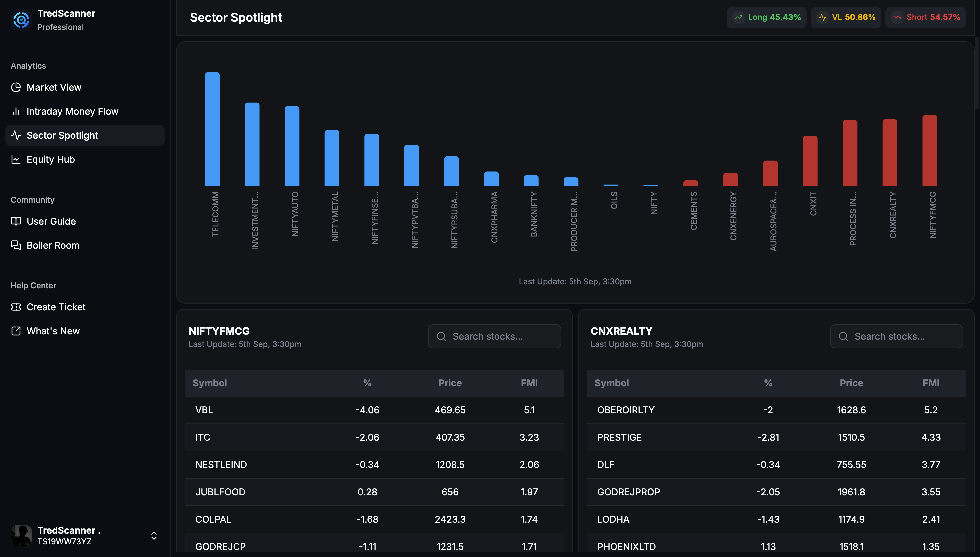Select Intraday Money Flow in the sidebar
The height and width of the screenshot is (557, 980).
click(72, 111)
